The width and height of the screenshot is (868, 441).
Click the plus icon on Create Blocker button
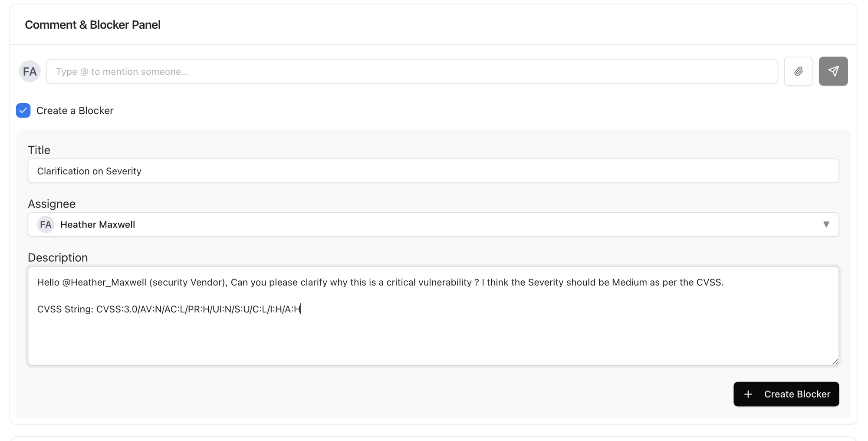pos(748,394)
